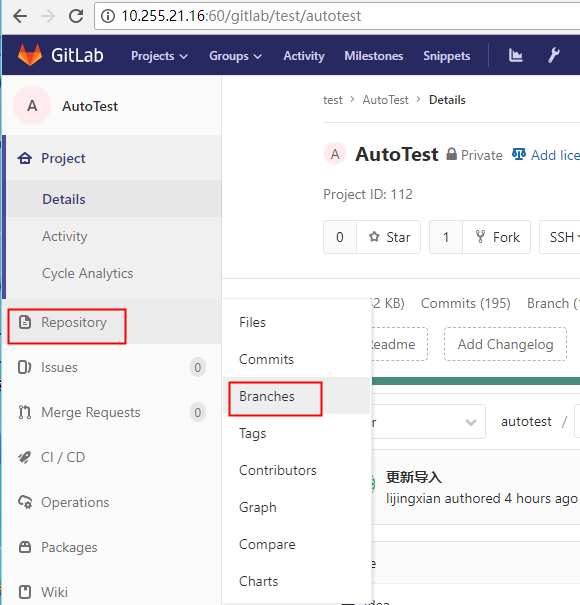Click the Project home icon in sidebar
The width and height of the screenshot is (580, 605).
point(25,158)
